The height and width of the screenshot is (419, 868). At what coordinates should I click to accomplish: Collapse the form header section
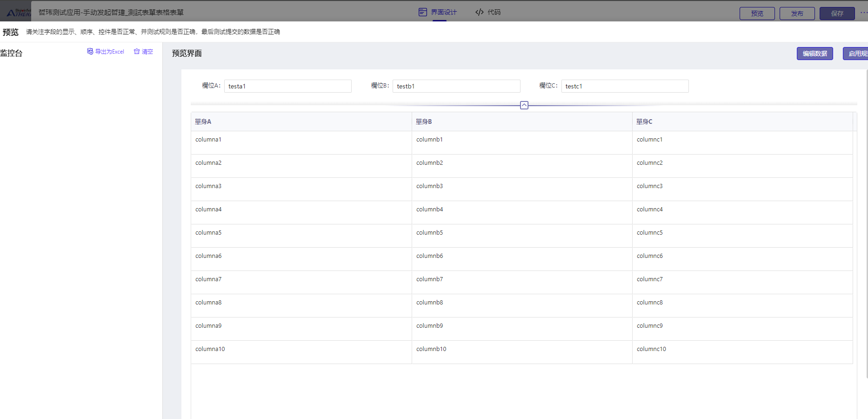524,105
